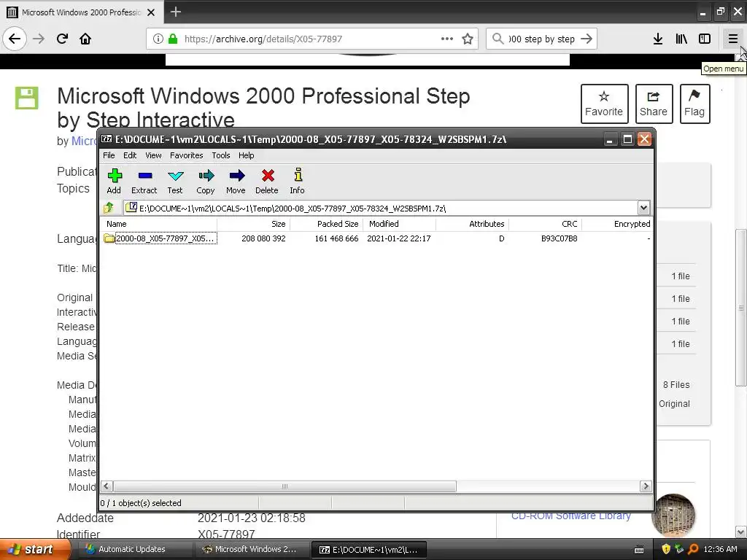747x560 pixels.
Task: Click the Favorite button on archive.org
Action: [x=604, y=104]
